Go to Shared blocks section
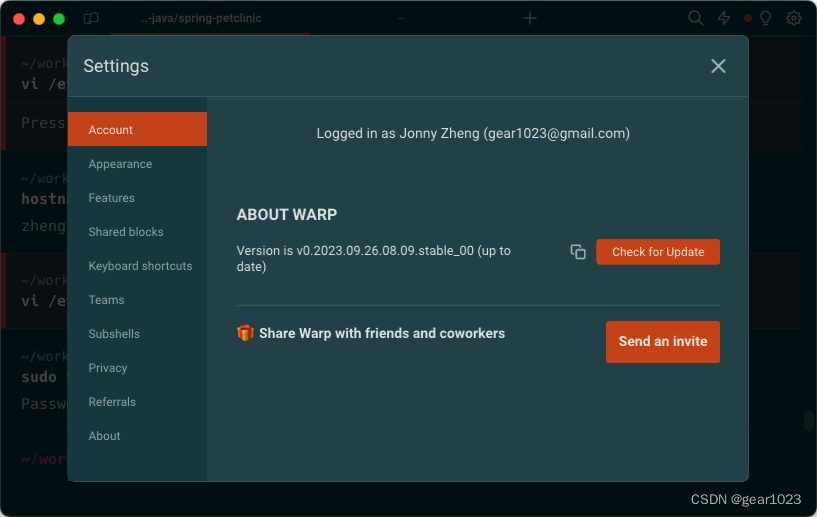 point(138,231)
